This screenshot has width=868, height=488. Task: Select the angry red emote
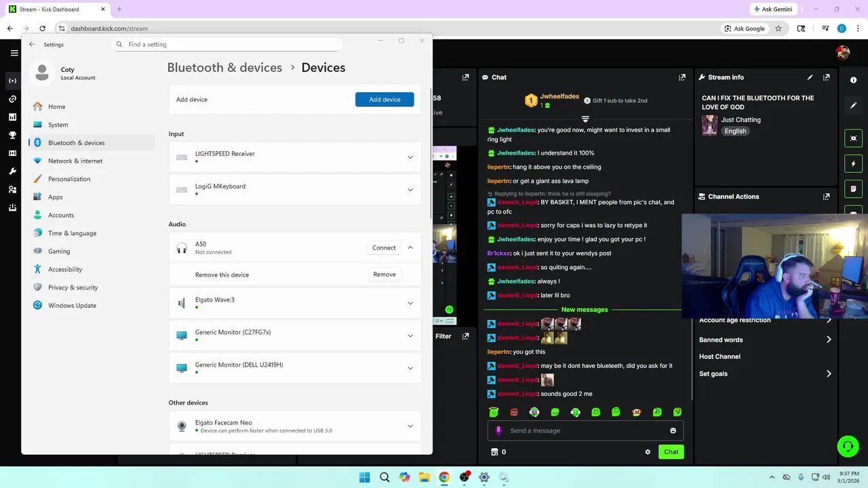point(514,412)
